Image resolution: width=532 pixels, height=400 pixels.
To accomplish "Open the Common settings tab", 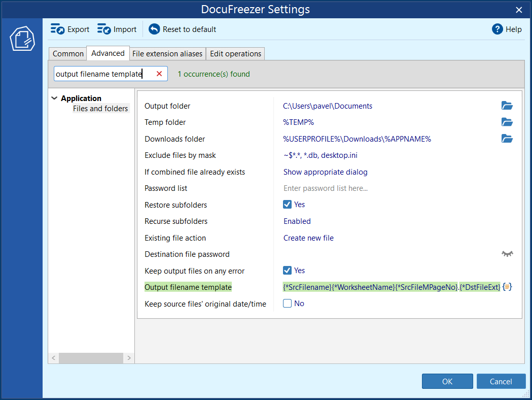I will [67, 53].
